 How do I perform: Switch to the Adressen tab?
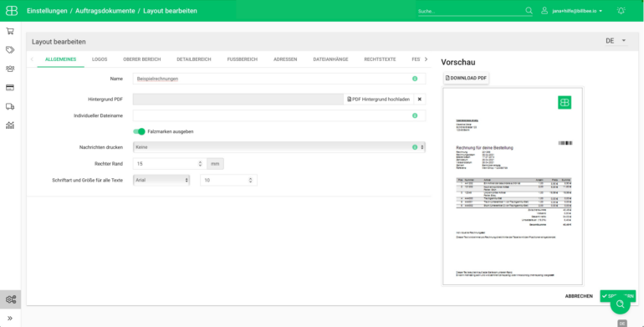click(x=285, y=59)
